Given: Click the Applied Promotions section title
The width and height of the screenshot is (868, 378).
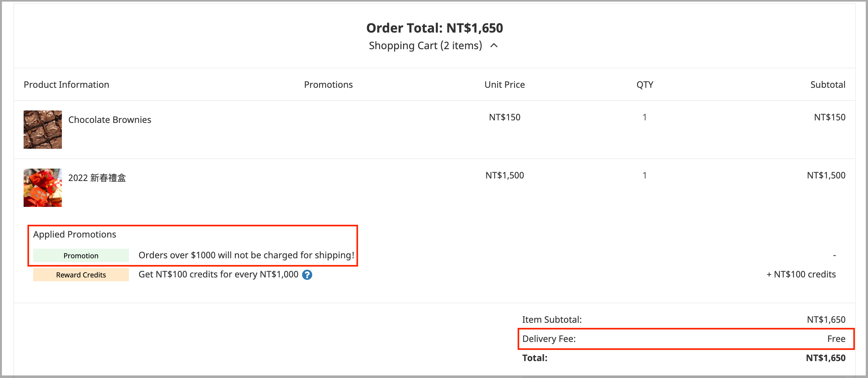Looking at the screenshot, I should click(74, 234).
